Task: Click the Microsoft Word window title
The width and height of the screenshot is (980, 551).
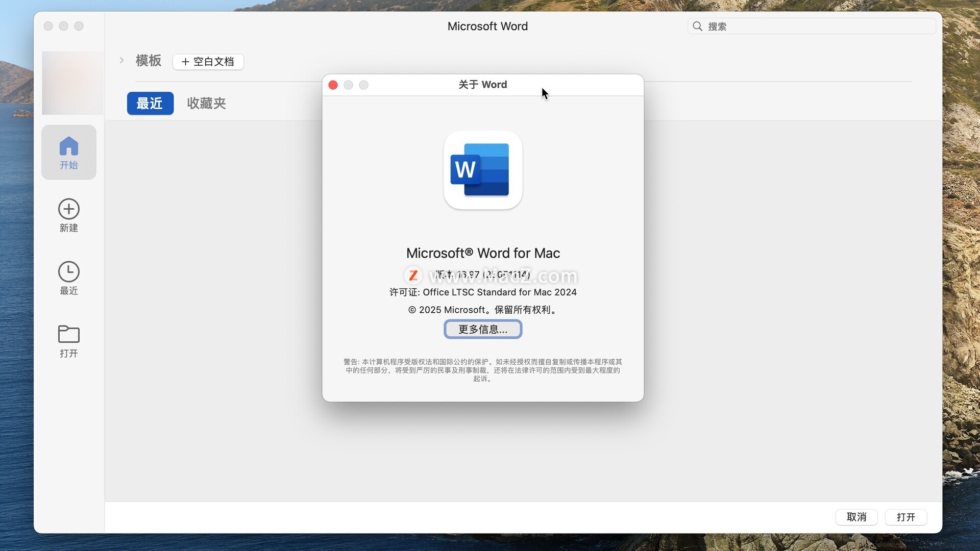Action: click(x=487, y=26)
